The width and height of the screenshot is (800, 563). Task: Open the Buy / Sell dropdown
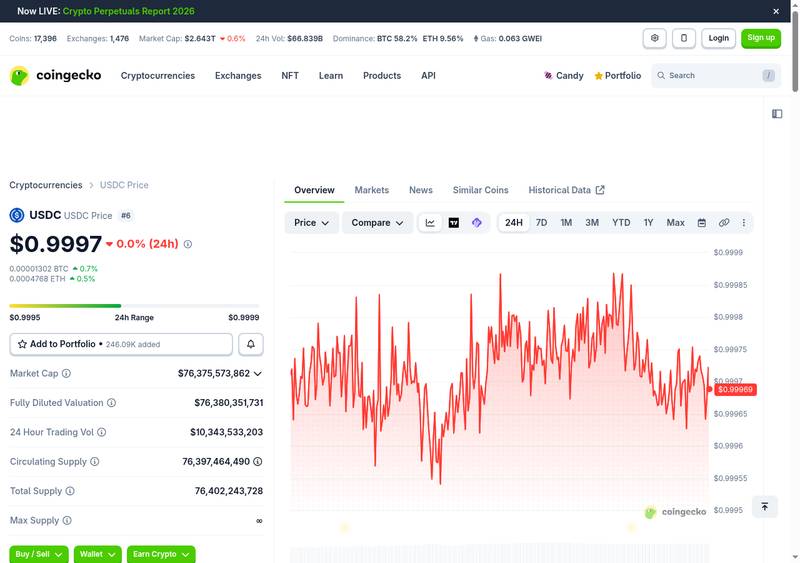coord(39,554)
